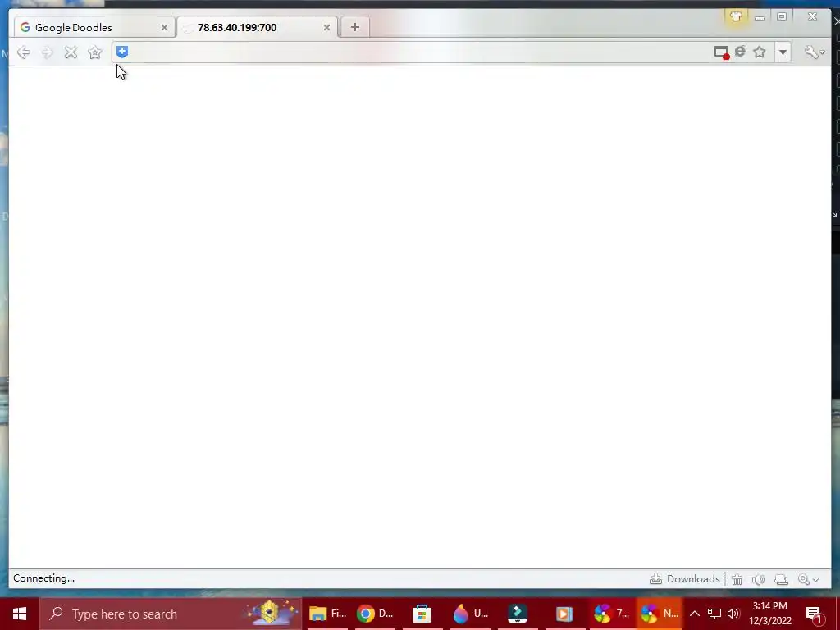This screenshot has width=840, height=630.
Task: Open the favorites star beside stop button
Action: [x=95, y=52]
